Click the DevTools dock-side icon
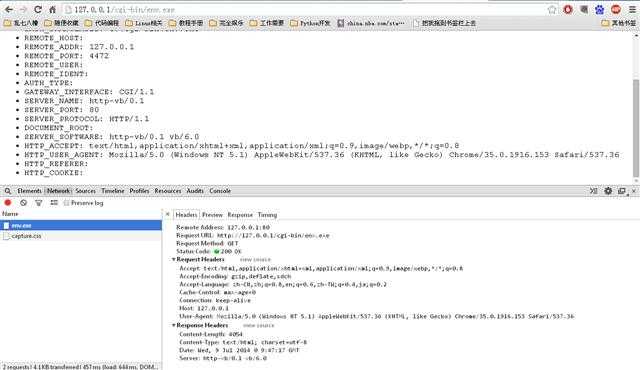Viewport: 640px width, 370px height. 622,191
